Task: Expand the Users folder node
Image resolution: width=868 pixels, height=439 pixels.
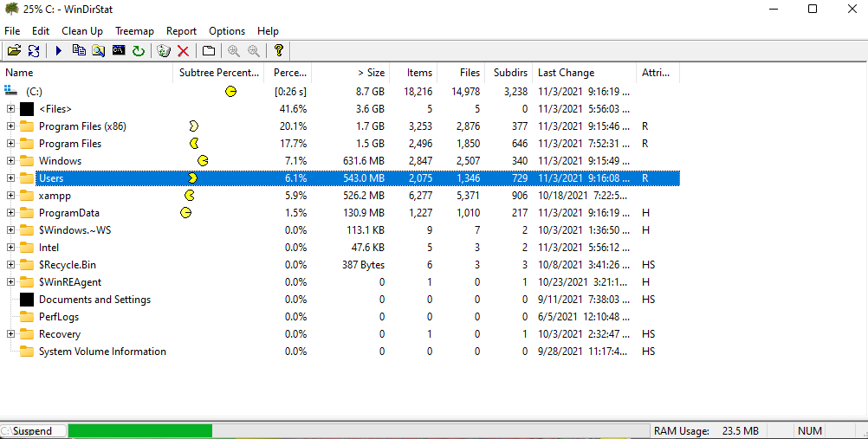Action: [x=10, y=178]
